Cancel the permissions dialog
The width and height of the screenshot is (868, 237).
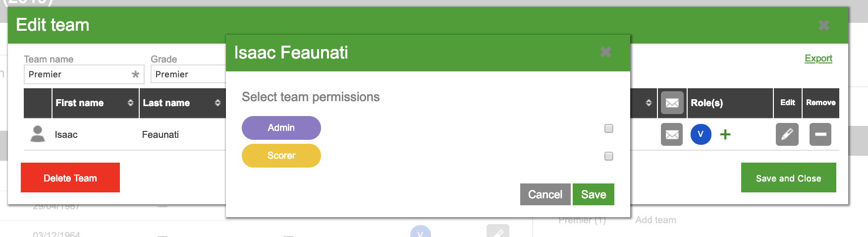point(545,194)
